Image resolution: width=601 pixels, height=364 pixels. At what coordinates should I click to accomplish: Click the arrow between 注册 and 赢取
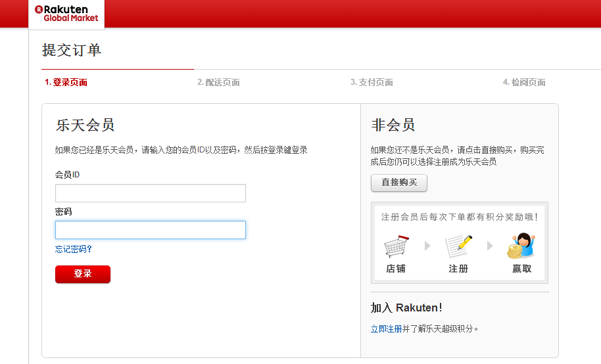(490, 246)
